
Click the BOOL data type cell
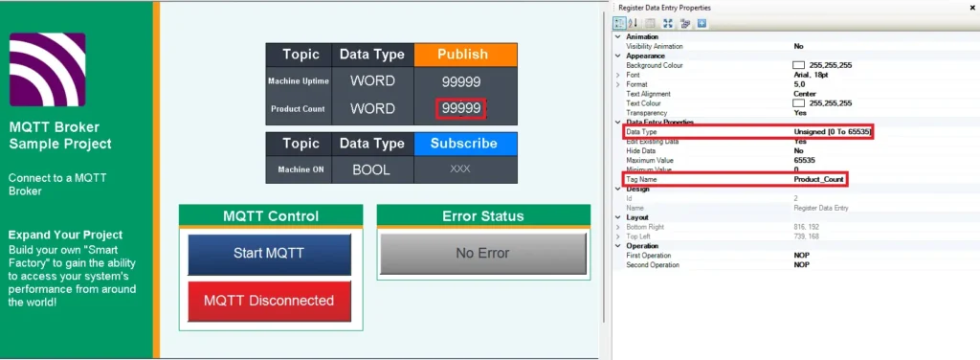point(372,169)
